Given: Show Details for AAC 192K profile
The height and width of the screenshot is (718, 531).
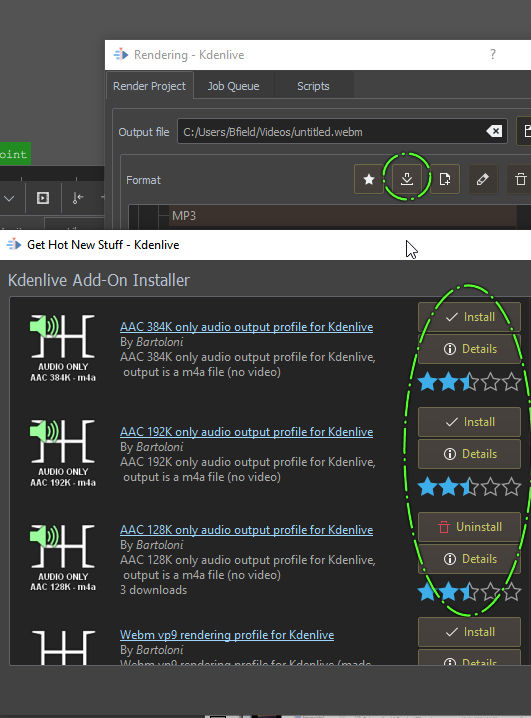Looking at the screenshot, I should click(469, 454).
